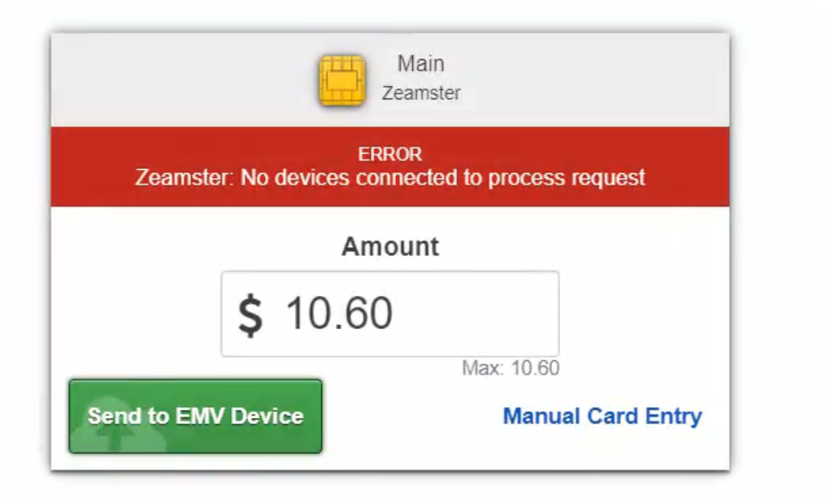Image resolution: width=826 pixels, height=504 pixels.
Task: Click the ERROR heading in red banner
Action: click(x=390, y=154)
